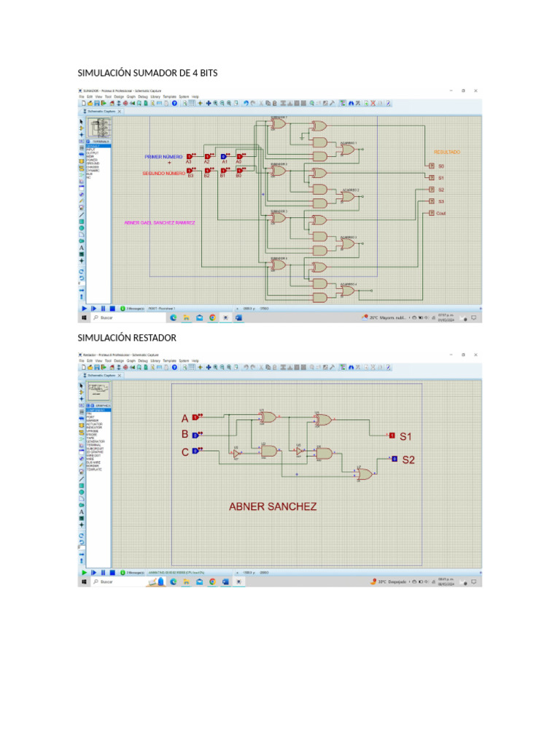Open Word from taskbar under SUMADOR window
560x747 pixels.
point(238,318)
